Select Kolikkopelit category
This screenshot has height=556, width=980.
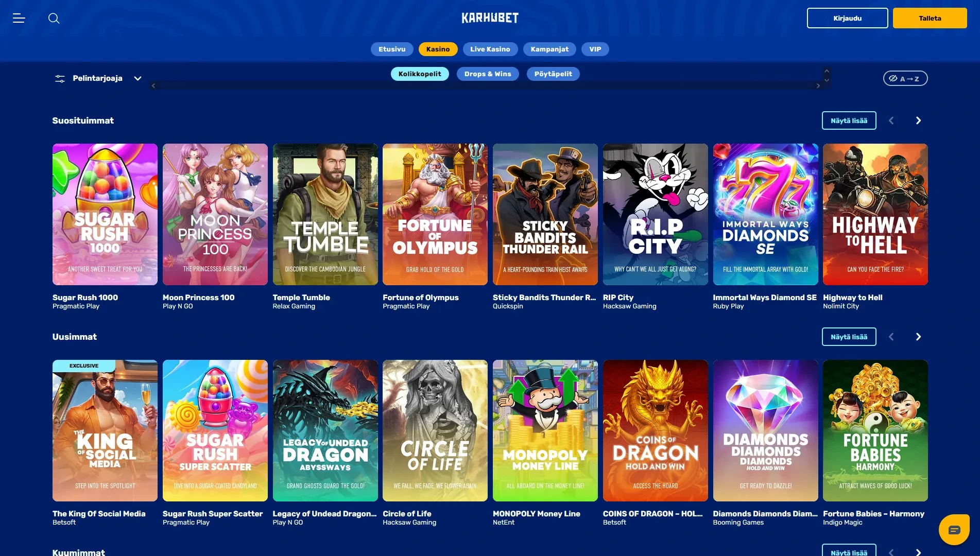[420, 74]
